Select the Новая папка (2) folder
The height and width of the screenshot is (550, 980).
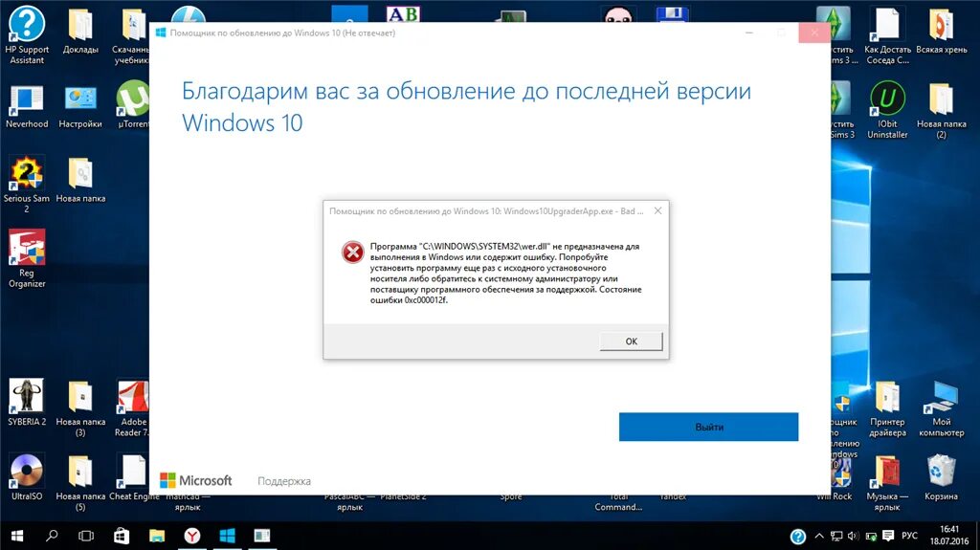(x=942, y=111)
